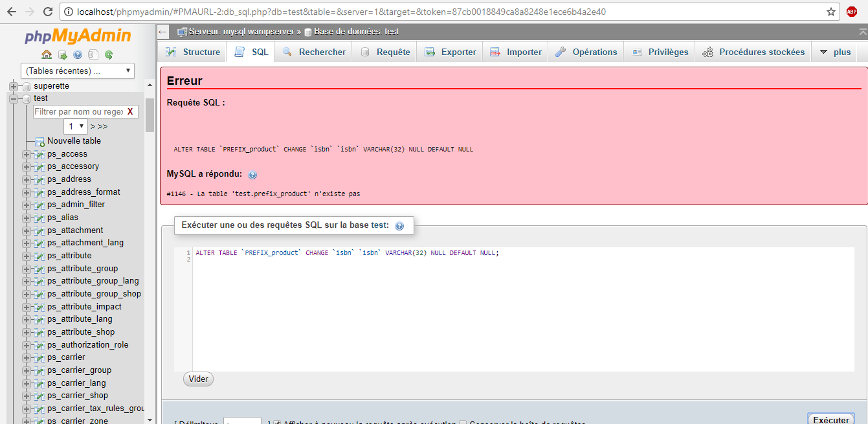
Task: Open the ps_authorization_role table
Action: (x=88, y=345)
